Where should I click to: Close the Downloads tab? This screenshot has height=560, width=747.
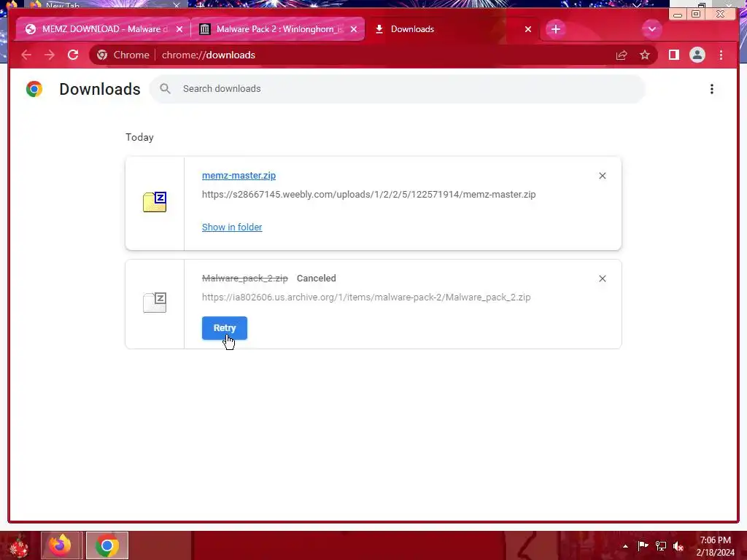[528, 29]
